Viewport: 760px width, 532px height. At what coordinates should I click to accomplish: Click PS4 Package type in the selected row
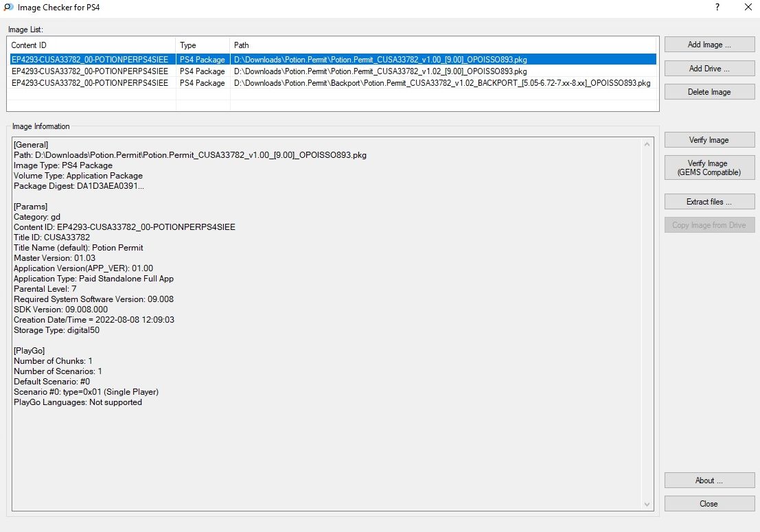click(203, 60)
